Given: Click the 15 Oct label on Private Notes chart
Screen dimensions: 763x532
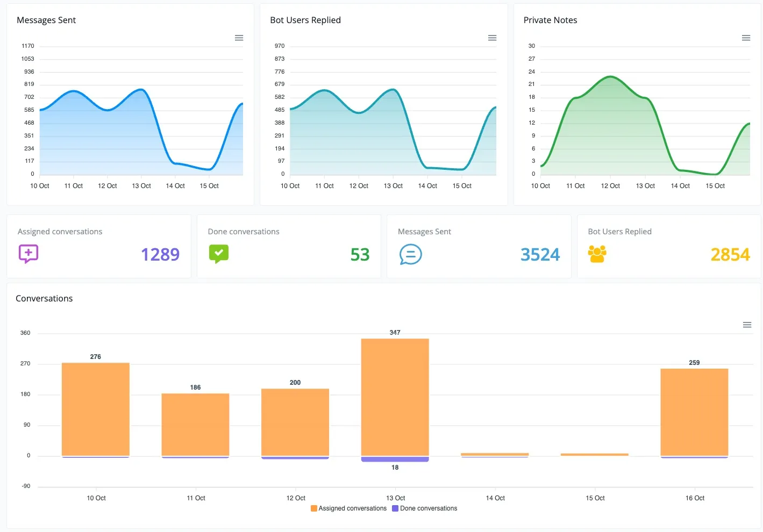Looking at the screenshot, I should pos(715,186).
